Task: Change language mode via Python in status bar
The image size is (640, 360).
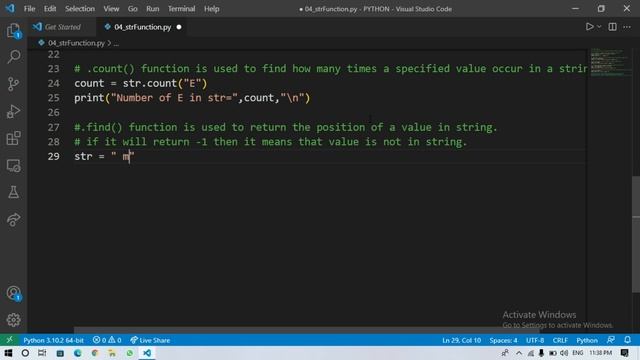Action: (x=587, y=340)
